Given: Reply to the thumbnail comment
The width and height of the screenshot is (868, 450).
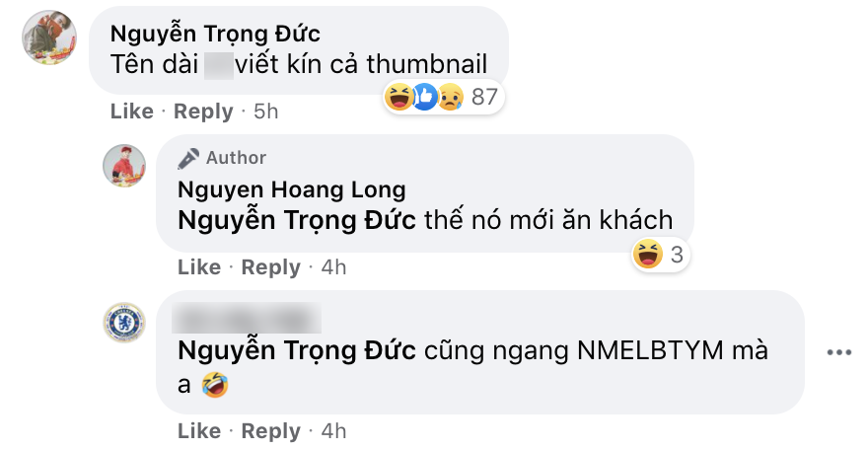Looking at the screenshot, I should pyautogui.click(x=203, y=112).
